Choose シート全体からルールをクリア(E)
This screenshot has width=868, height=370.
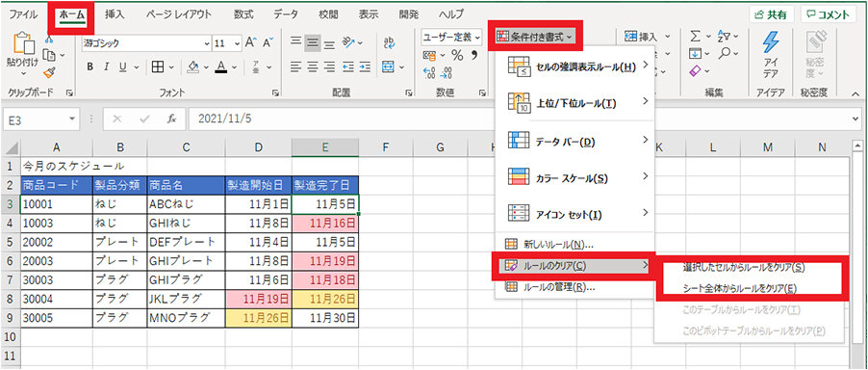740,288
